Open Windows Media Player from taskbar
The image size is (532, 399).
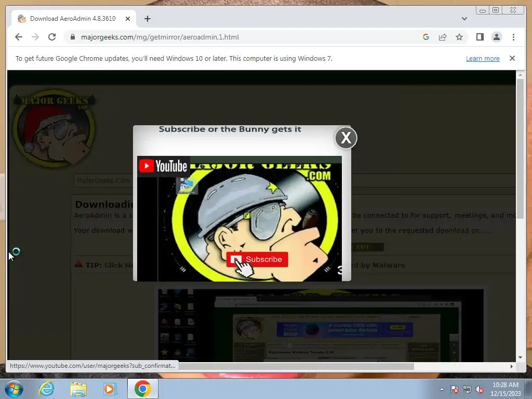point(110,389)
